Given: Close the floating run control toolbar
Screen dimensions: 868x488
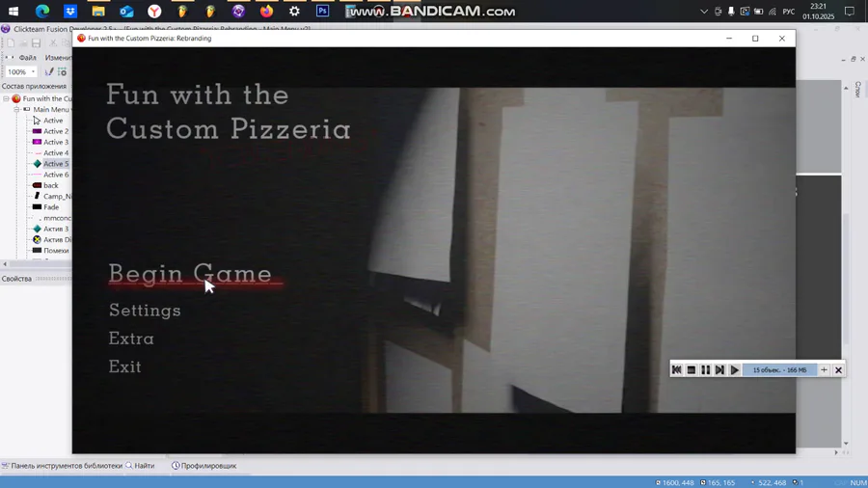Looking at the screenshot, I should tap(838, 369).
